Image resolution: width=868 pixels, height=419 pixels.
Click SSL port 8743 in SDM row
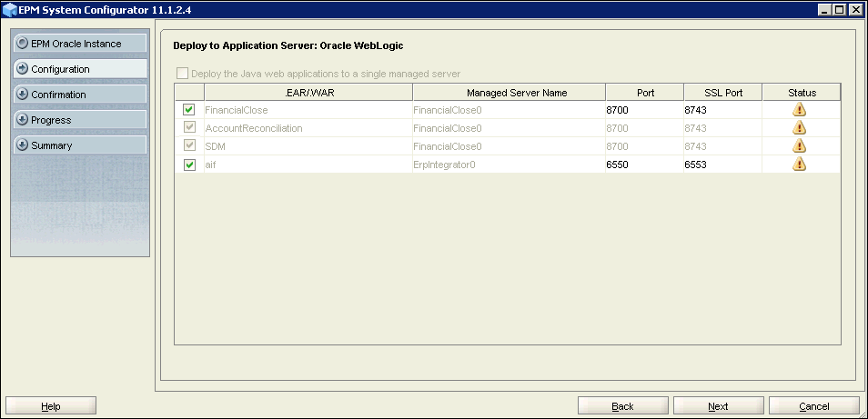[723, 146]
